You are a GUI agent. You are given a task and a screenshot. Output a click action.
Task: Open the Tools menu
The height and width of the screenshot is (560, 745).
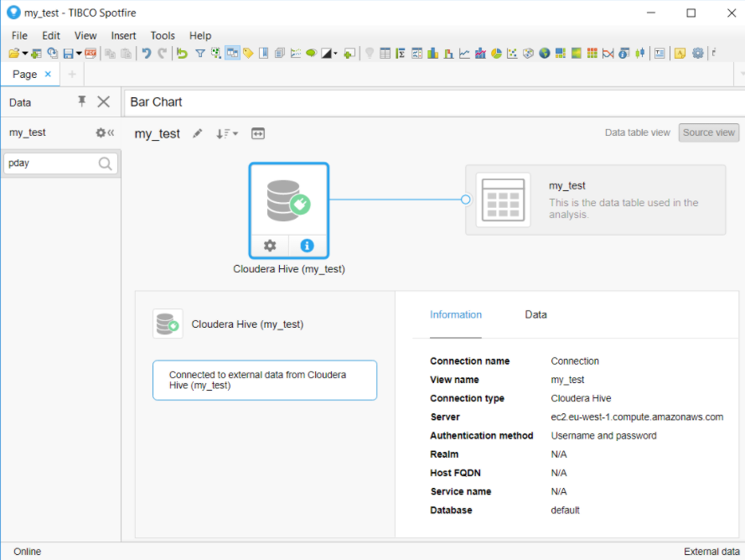coord(163,36)
